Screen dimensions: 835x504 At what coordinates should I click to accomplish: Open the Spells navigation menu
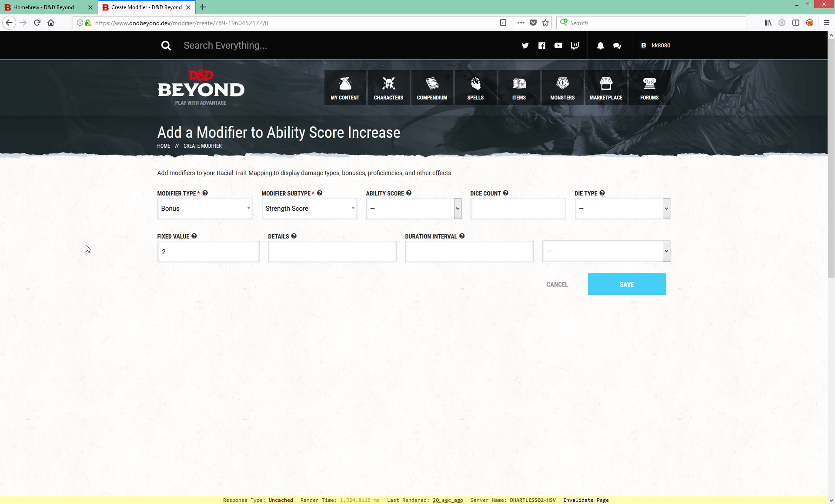coord(475,87)
